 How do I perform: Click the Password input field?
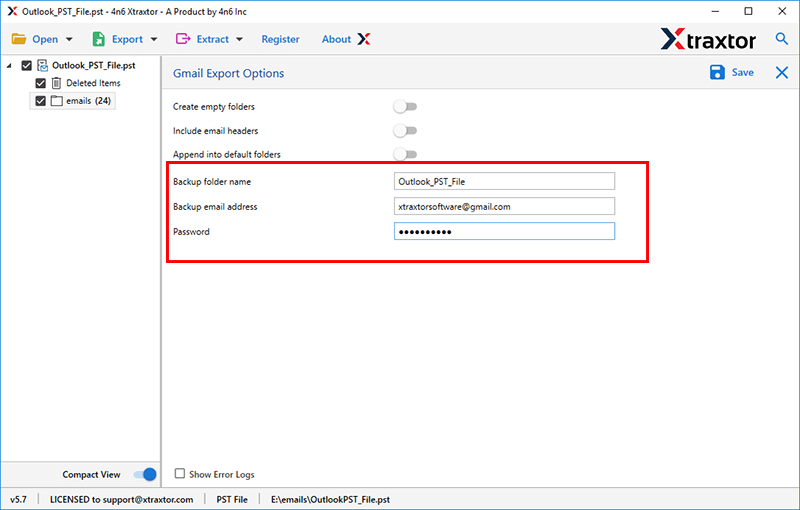504,231
